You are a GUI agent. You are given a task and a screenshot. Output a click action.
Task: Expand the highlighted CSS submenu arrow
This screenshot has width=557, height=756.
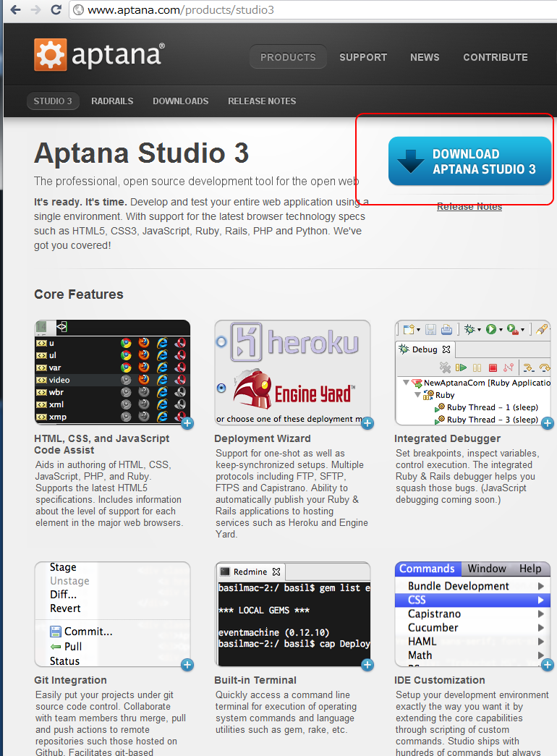coord(541,600)
